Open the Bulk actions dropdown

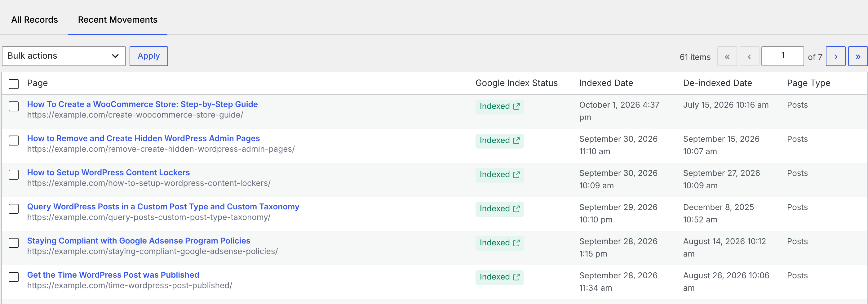coord(64,56)
